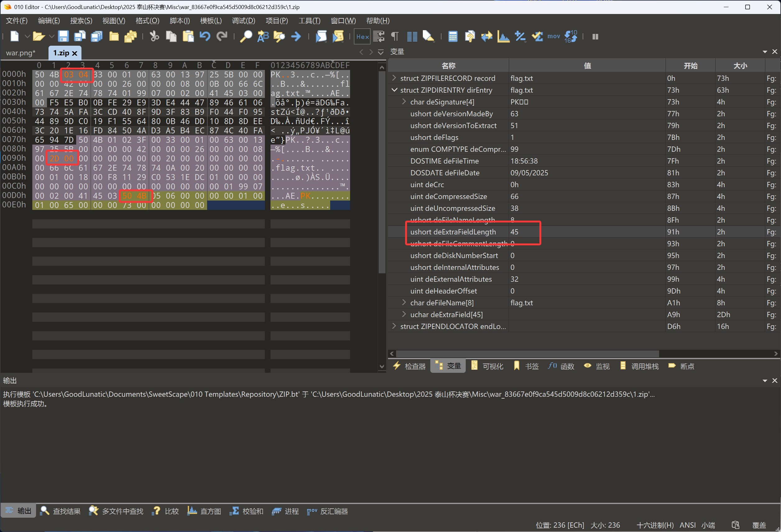The height and width of the screenshot is (532, 781).
Task: Click the pause debugging icon
Action: click(595, 37)
